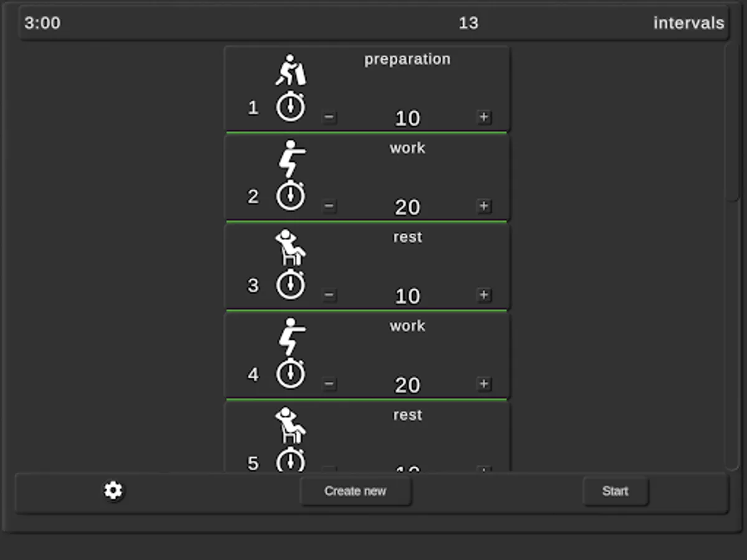
Task: Click the stopwatch icon on interval 5
Action: click(291, 462)
